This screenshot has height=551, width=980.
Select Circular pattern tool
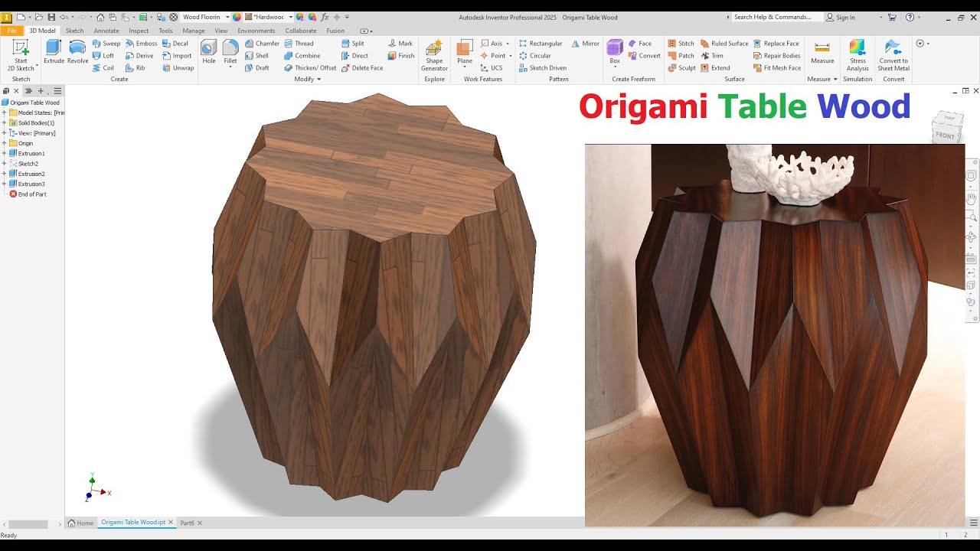pos(535,56)
